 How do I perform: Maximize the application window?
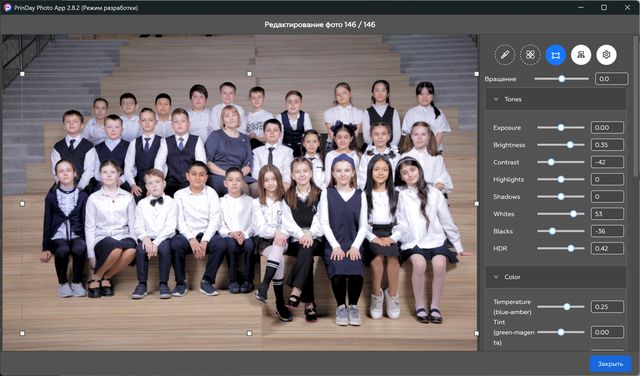coord(604,7)
